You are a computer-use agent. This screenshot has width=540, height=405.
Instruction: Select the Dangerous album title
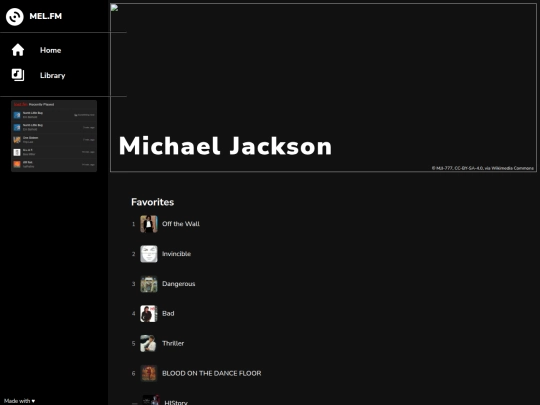click(178, 284)
